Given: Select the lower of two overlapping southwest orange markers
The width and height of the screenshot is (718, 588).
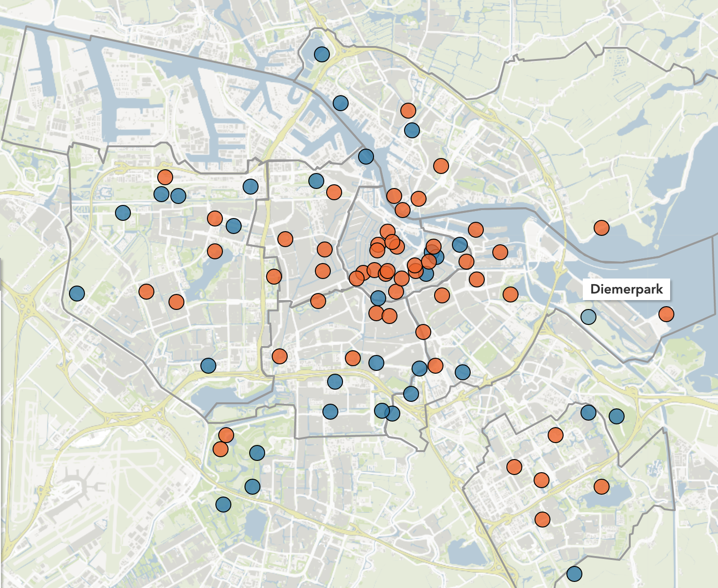Looking at the screenshot, I should [221, 449].
